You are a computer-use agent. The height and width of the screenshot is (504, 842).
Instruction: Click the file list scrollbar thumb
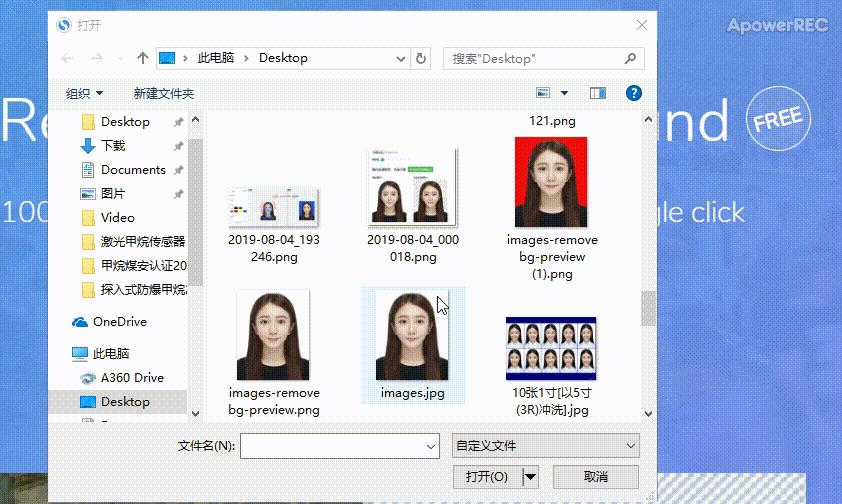click(648, 309)
